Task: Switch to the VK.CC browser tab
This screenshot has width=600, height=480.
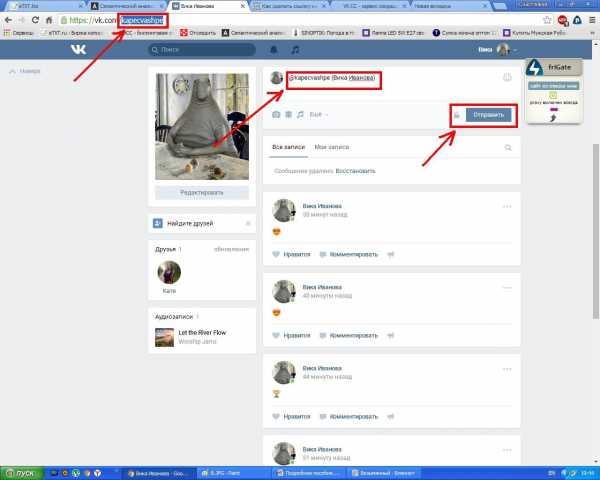Action: (370, 6)
